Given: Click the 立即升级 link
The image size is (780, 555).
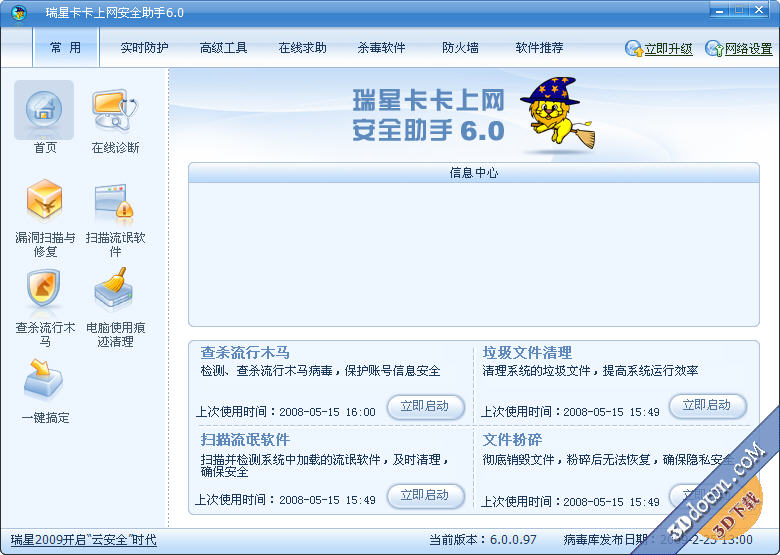Looking at the screenshot, I should [669, 49].
